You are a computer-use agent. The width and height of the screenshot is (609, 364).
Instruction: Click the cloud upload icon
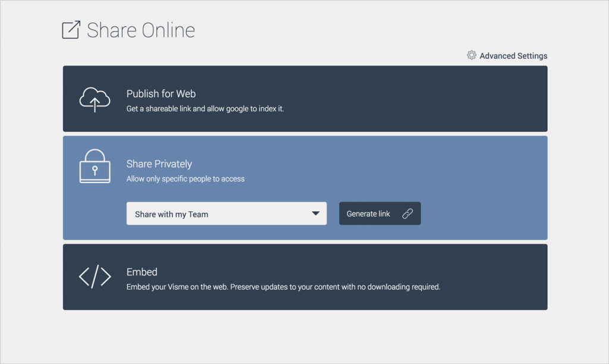(x=95, y=99)
